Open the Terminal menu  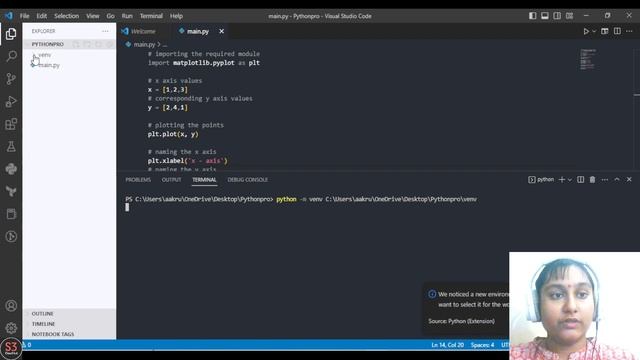click(151, 16)
